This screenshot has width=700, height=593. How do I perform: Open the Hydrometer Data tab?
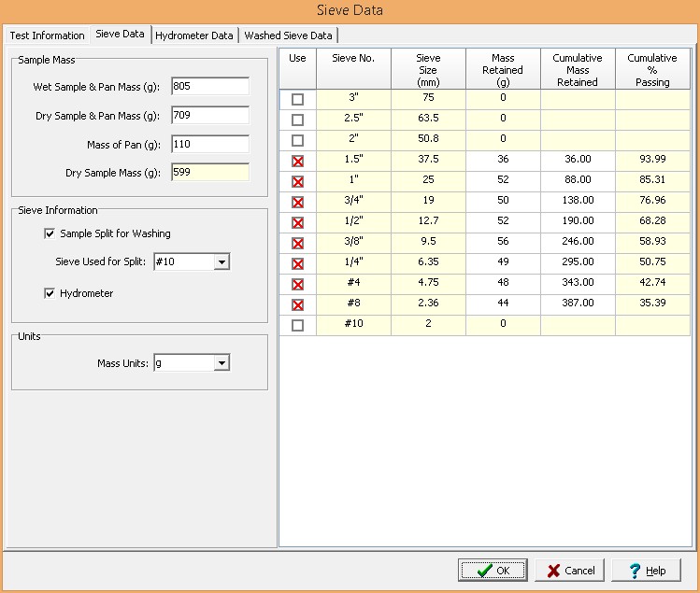(x=194, y=35)
